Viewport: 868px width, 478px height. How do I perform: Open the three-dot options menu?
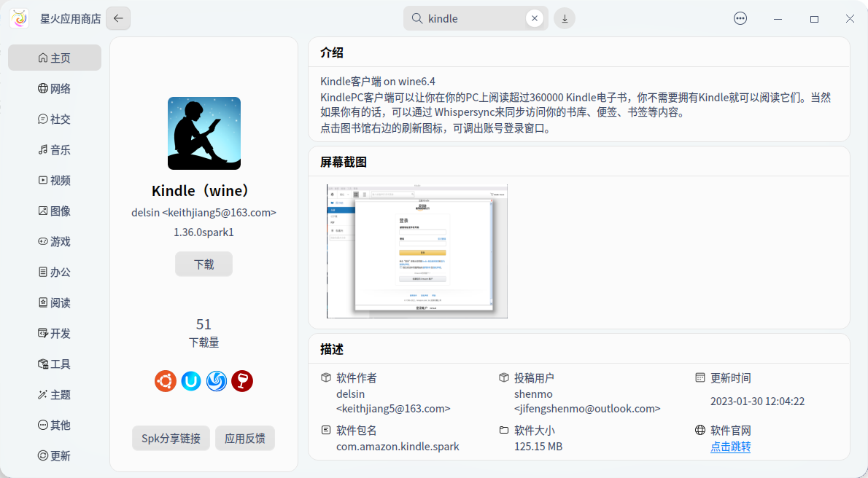click(x=740, y=18)
